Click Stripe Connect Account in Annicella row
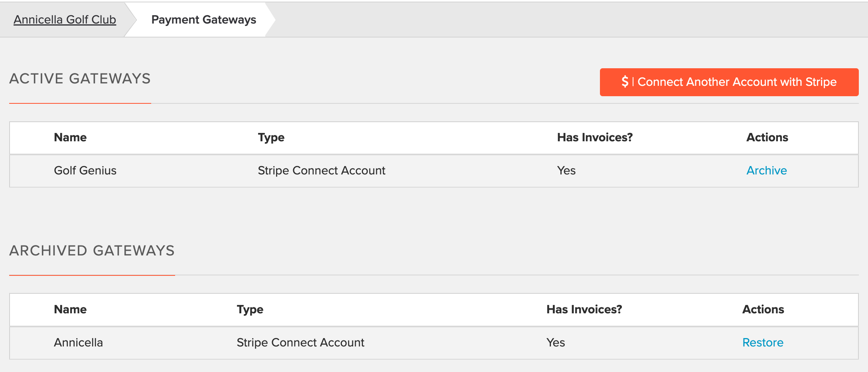Screen dimensions: 868x372 pyautogui.click(x=300, y=342)
